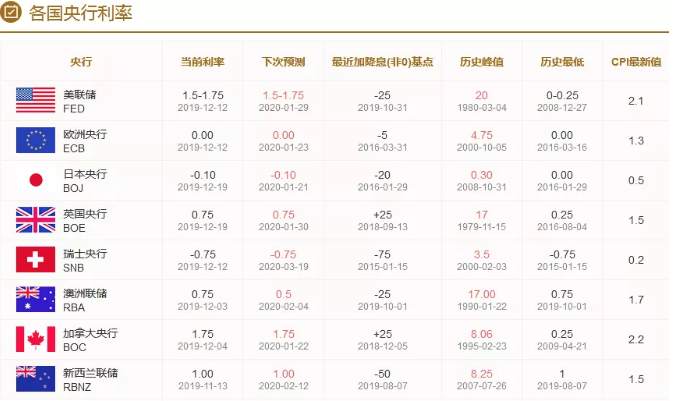Open the 日本央行 BOJ row label
The height and width of the screenshot is (401, 685).
point(85,181)
